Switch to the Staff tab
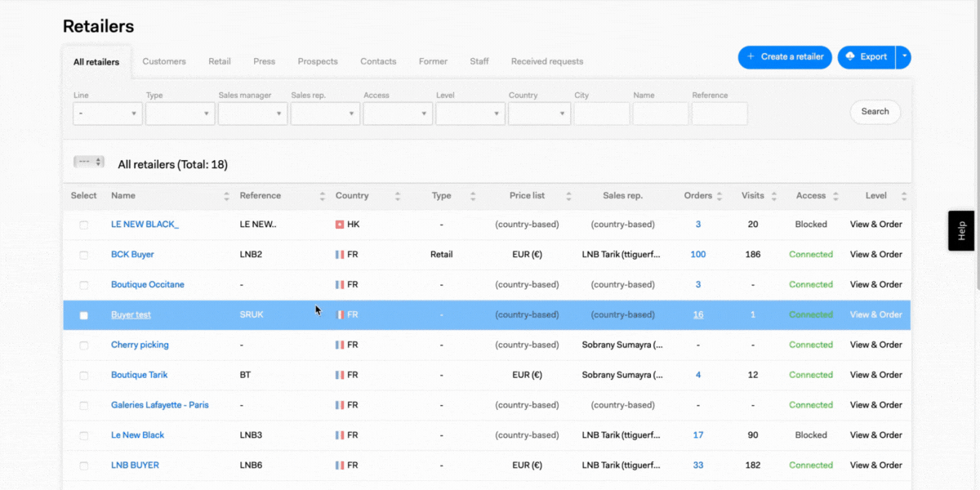Image resolution: width=980 pixels, height=490 pixels. click(x=479, y=61)
